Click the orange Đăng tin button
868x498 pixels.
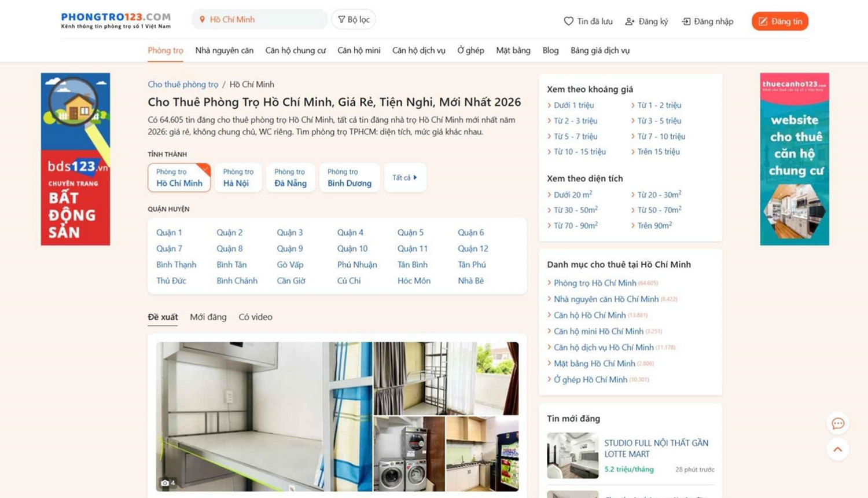click(x=780, y=21)
